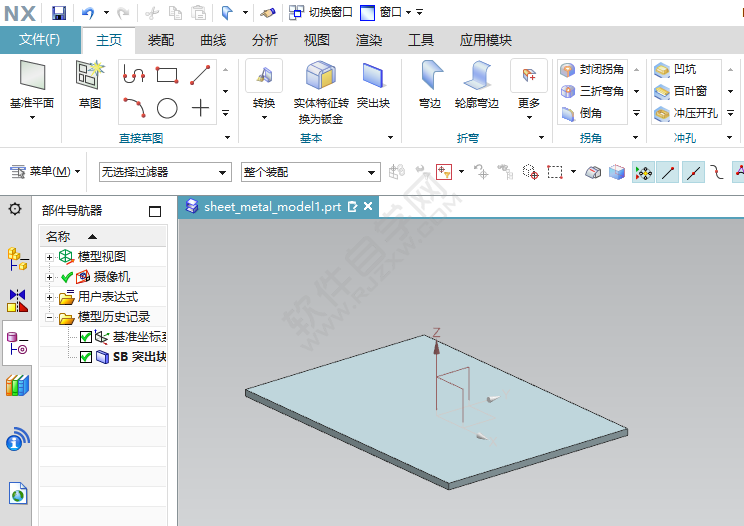This screenshot has width=744, height=526.
Task: Click the Convert (转换) tool
Action: [x=264, y=88]
